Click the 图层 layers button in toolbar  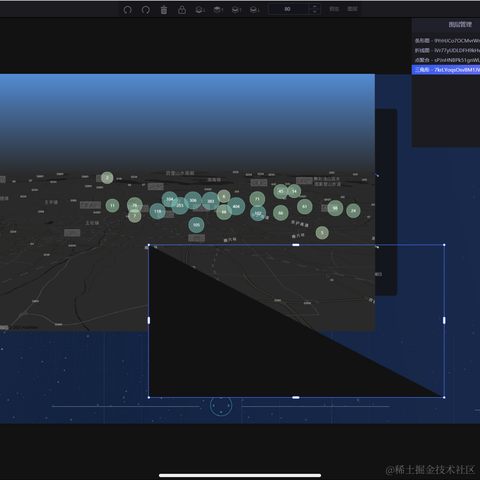coord(352,9)
